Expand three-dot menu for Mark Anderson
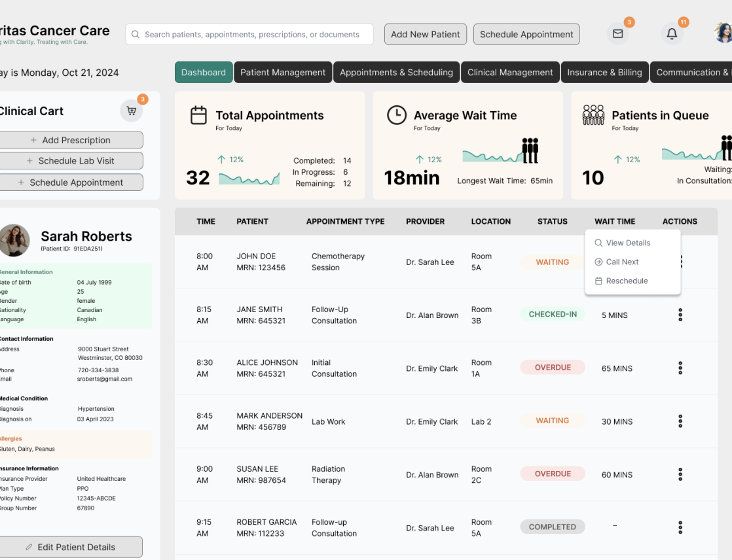Screen dimensions: 732x560 [680, 421]
